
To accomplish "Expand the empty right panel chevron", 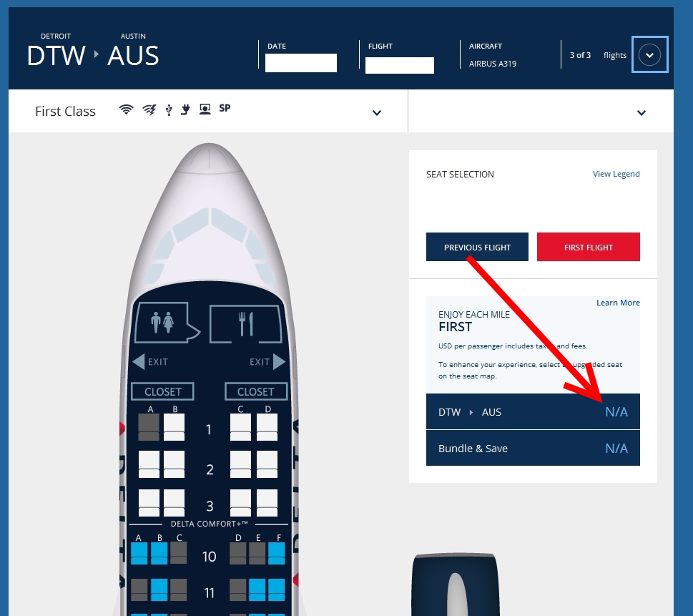I will (x=642, y=113).
